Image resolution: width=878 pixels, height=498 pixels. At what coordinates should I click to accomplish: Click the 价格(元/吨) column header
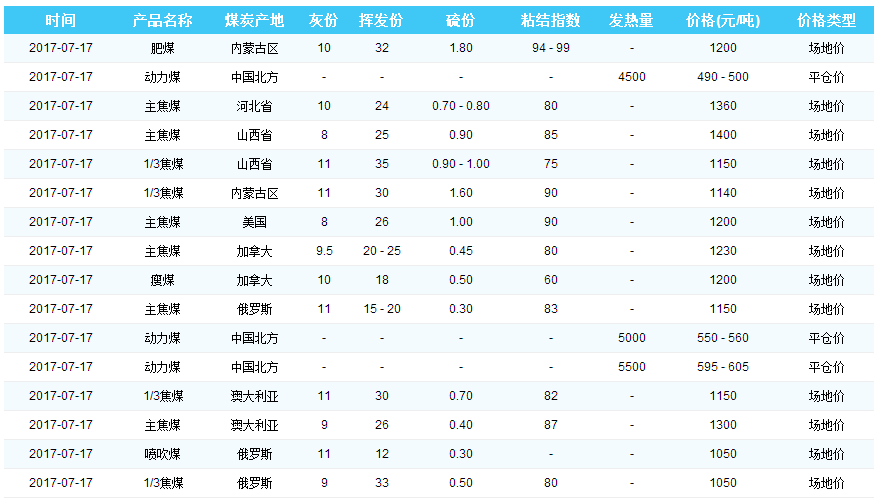(722, 20)
